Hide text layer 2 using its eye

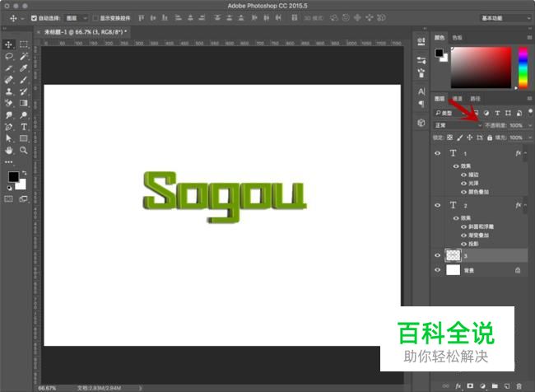(437, 205)
